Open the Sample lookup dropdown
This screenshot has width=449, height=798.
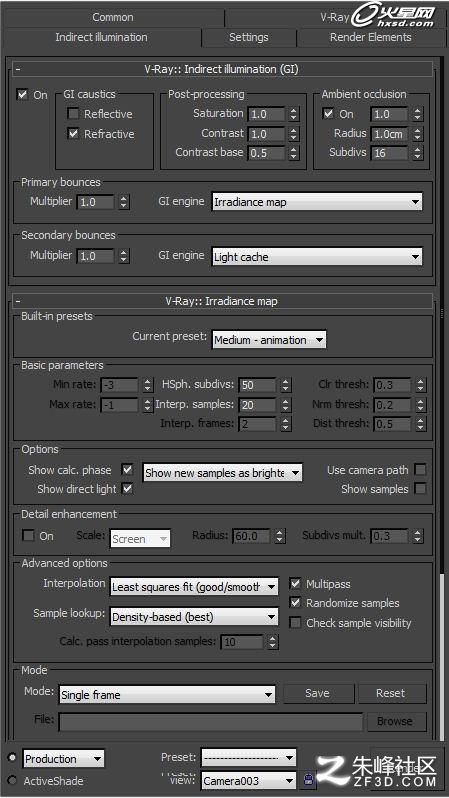pos(194,617)
